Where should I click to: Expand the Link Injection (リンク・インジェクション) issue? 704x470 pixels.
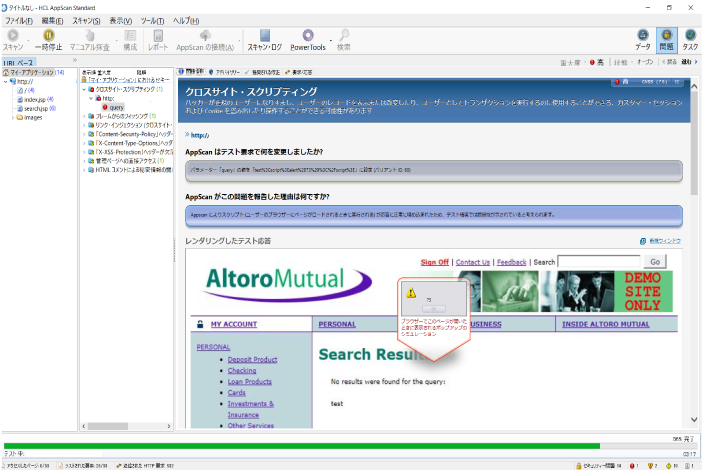tap(84, 125)
